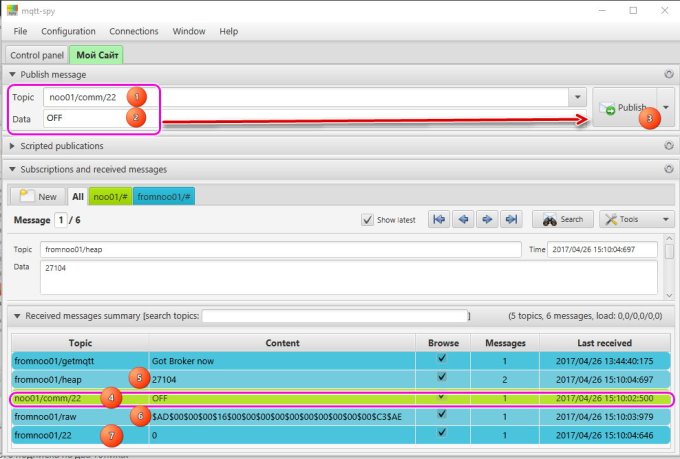The height and width of the screenshot is (459, 680).
Task: Click gear icon on Subscriptions pane header
Action: [x=668, y=170]
